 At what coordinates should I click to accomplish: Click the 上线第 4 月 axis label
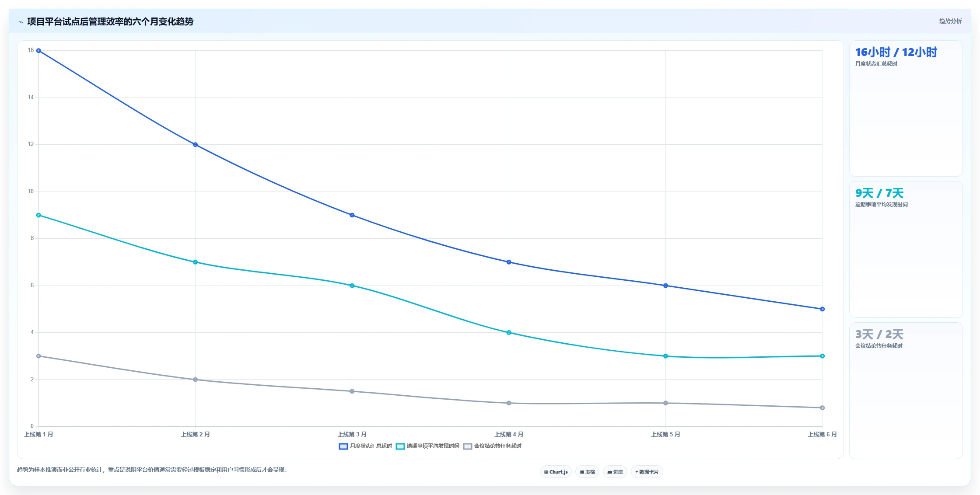coord(509,434)
